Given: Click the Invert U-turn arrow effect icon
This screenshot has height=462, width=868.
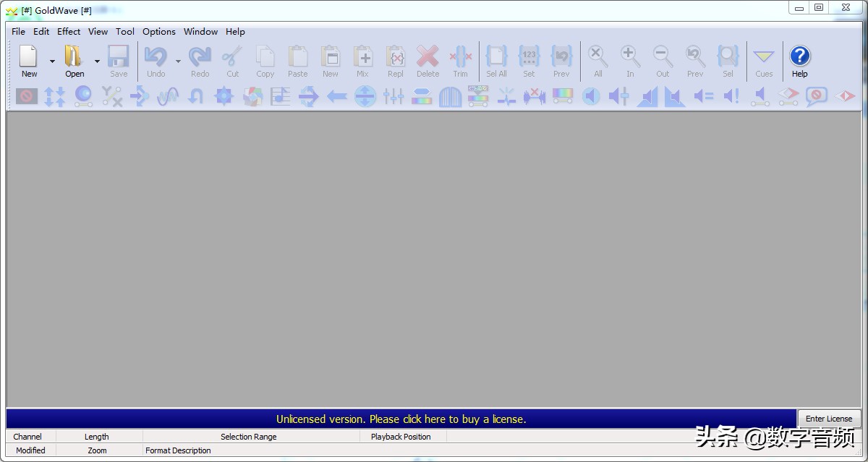Looking at the screenshot, I should pyautogui.click(x=196, y=96).
